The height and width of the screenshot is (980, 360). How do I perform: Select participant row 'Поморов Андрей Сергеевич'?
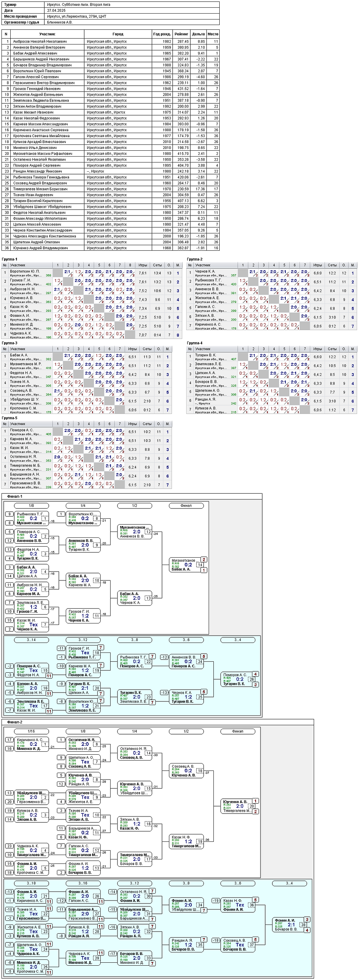[x=111, y=165]
